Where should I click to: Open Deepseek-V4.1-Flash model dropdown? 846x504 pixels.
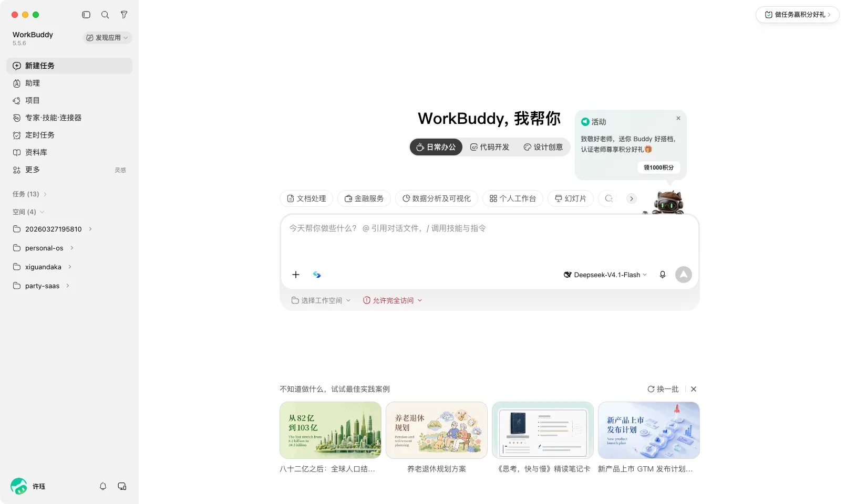click(605, 275)
